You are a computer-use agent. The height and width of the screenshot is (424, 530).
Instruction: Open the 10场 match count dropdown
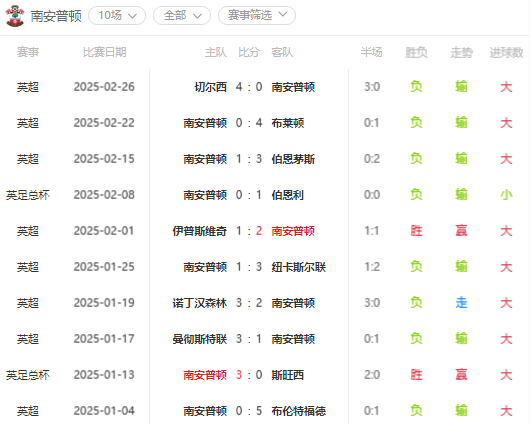pyautogui.click(x=117, y=16)
